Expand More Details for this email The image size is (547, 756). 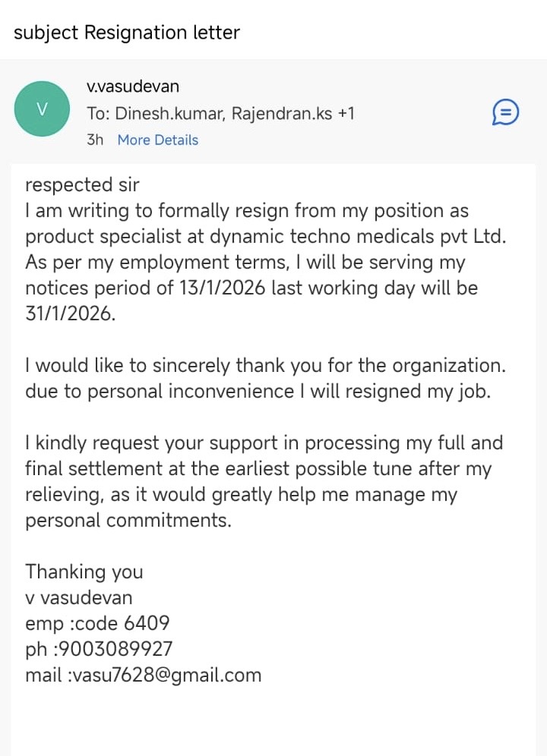(x=157, y=140)
